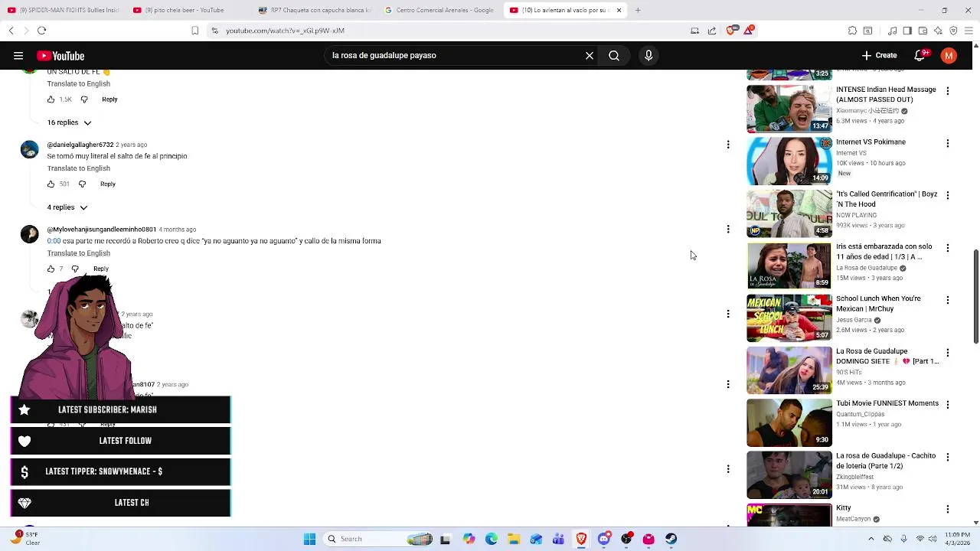Dislike the danielgallagher6732 comment

pos(82,184)
